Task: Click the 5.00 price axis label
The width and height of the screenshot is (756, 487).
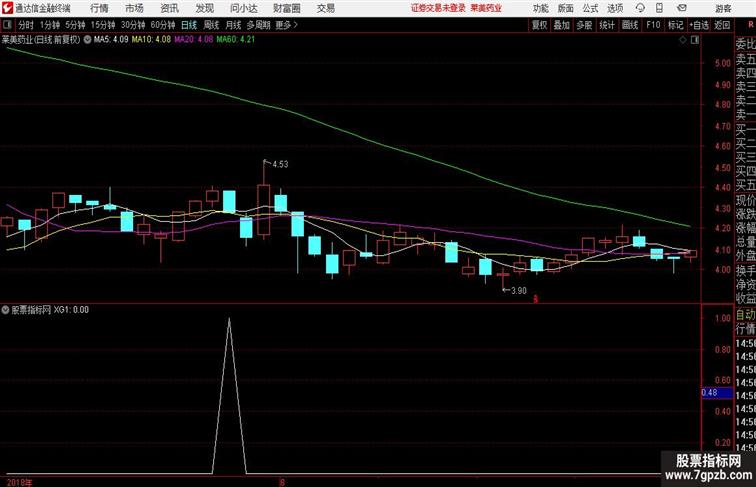Action: pos(722,63)
